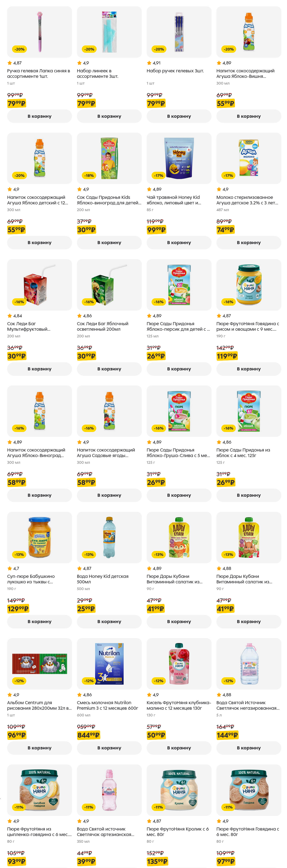
Task: Add Вода Святой Источник 5 л to cart
Action: click(249, 748)
